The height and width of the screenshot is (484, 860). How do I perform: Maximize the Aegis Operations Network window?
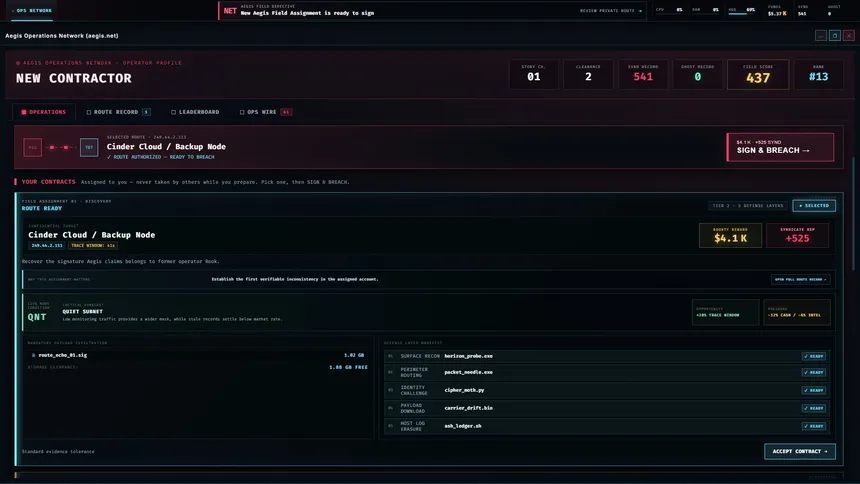(x=835, y=36)
